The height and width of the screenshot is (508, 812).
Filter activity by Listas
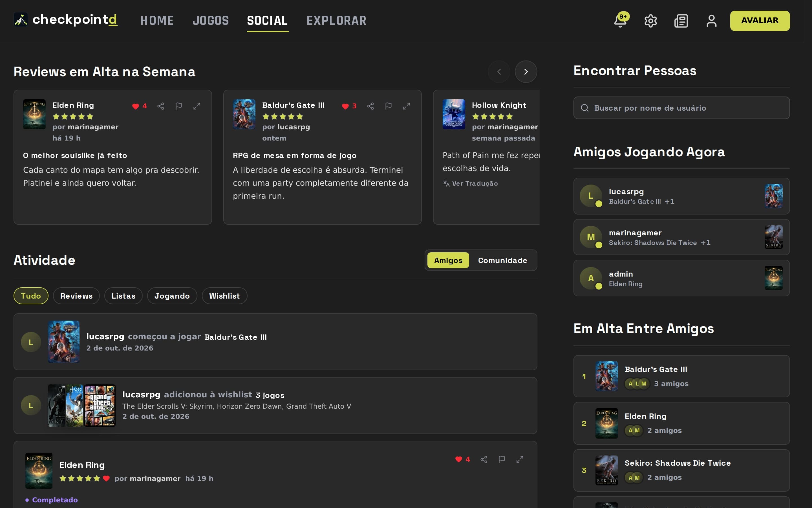123,296
